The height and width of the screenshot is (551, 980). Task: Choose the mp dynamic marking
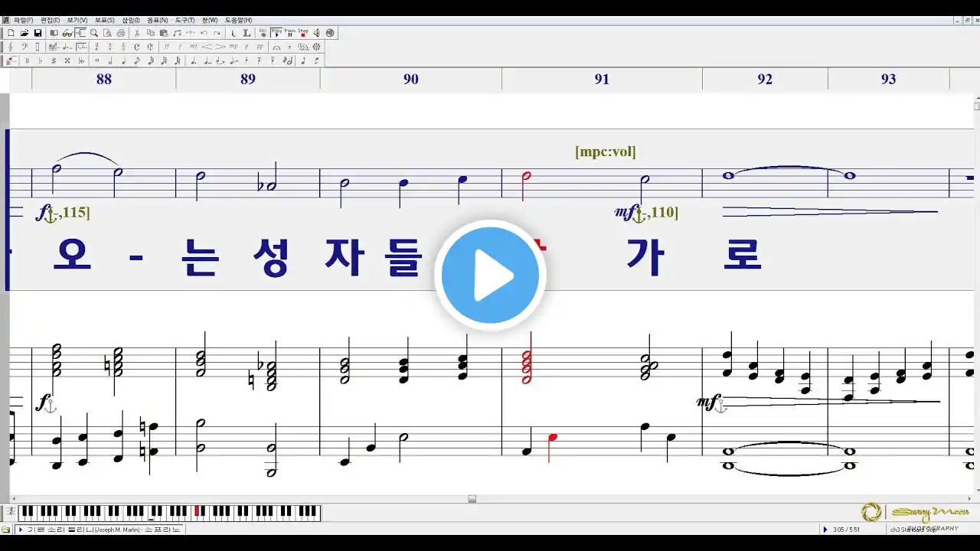[234, 47]
